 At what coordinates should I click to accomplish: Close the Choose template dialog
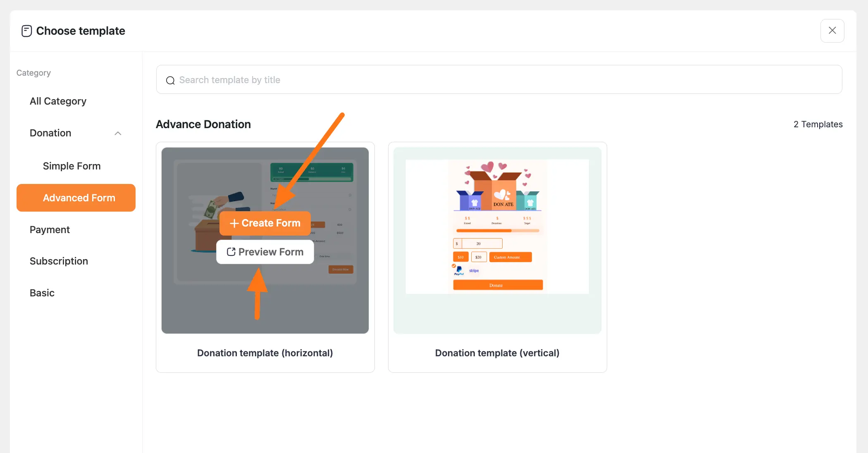[832, 31]
